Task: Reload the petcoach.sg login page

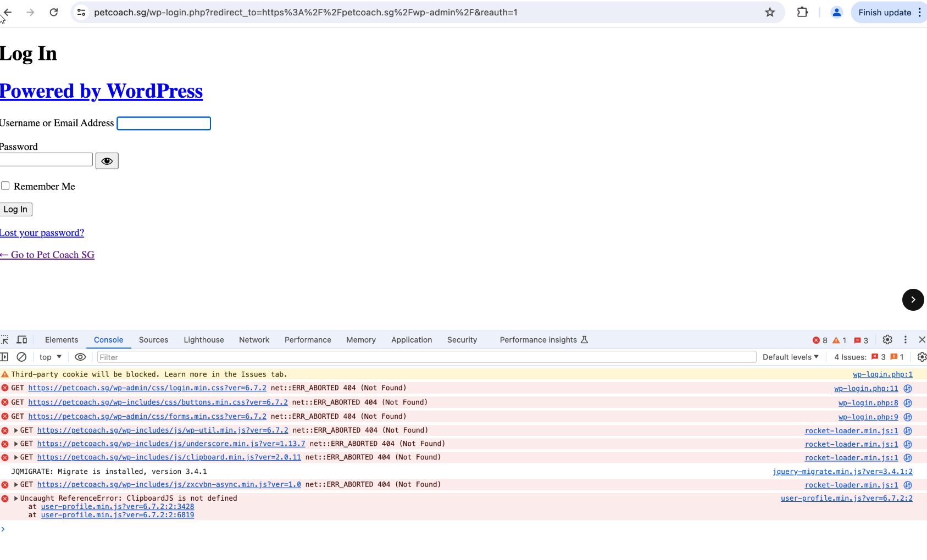Action: click(x=54, y=12)
